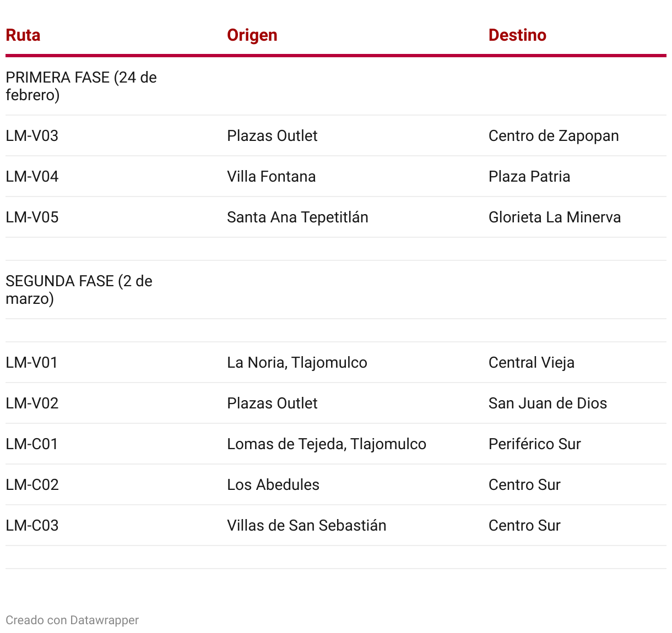Open the Creado con Datawrapper link
672x633 pixels.
tap(72, 620)
